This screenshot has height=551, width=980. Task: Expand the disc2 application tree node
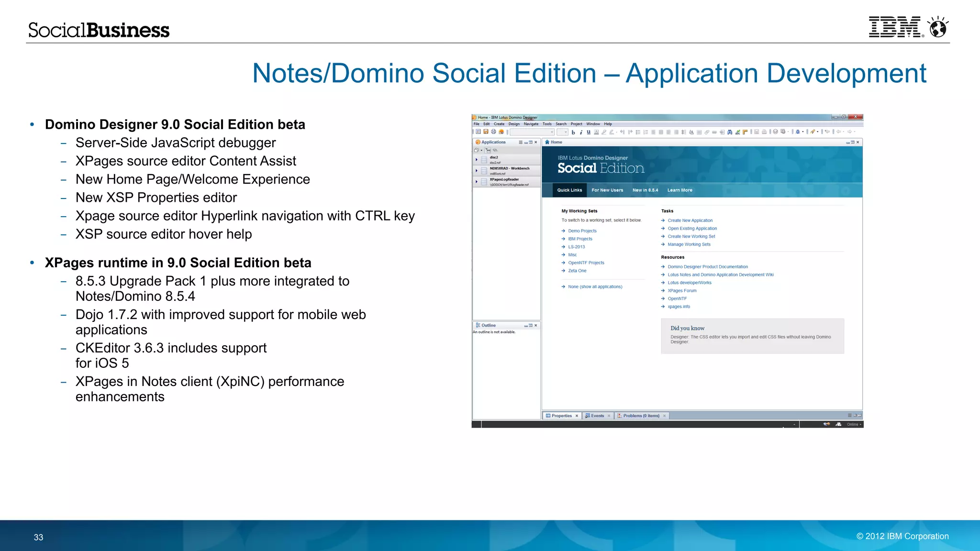point(477,160)
